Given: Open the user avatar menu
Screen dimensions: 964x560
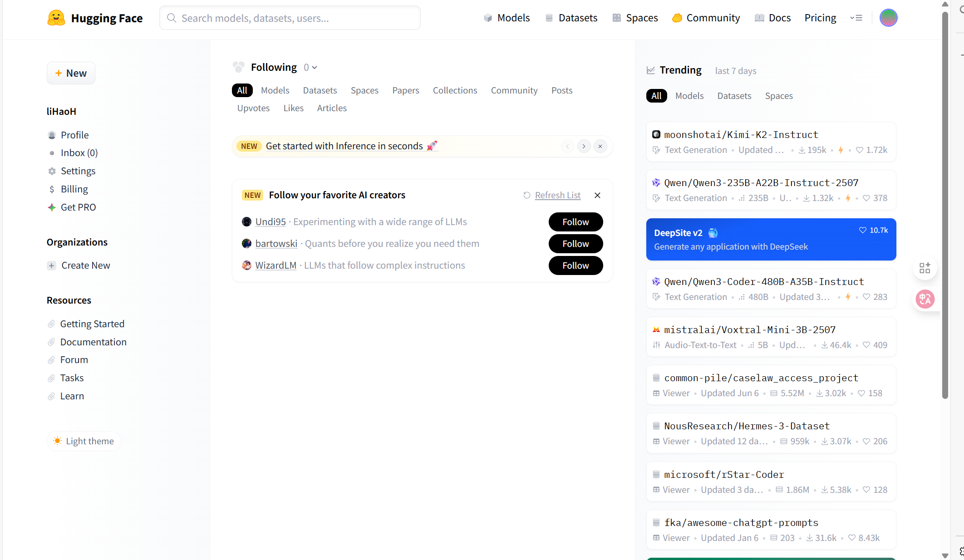Looking at the screenshot, I should point(888,18).
